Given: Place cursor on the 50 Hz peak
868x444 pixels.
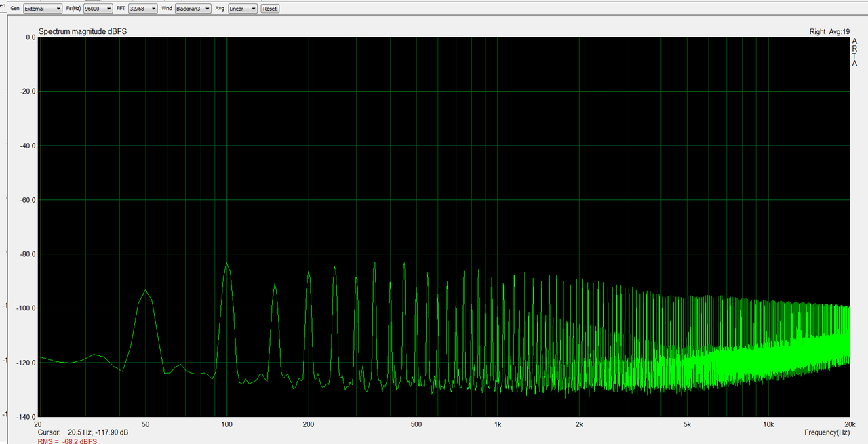Looking at the screenshot, I should (x=145, y=290).
